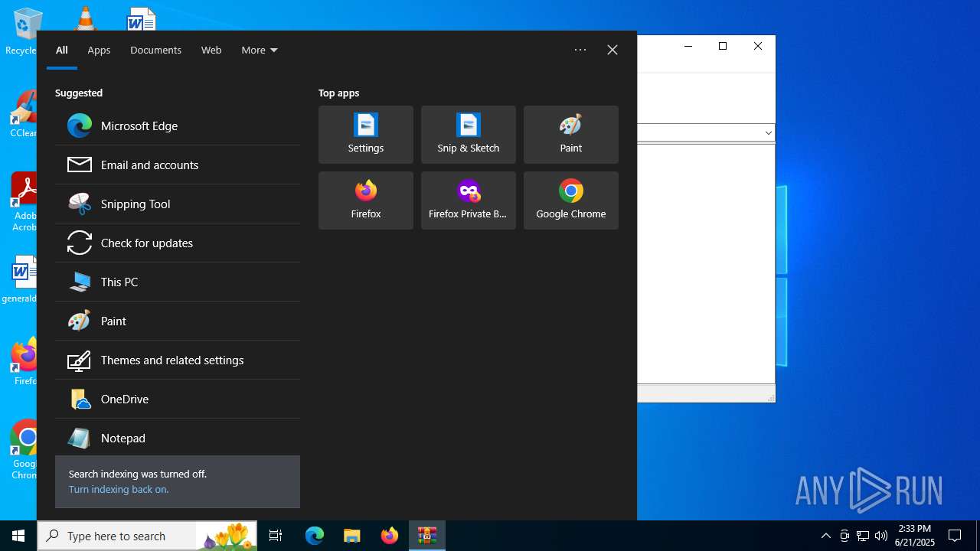
Task: Open the taskbar clock and date
Action: point(916,536)
